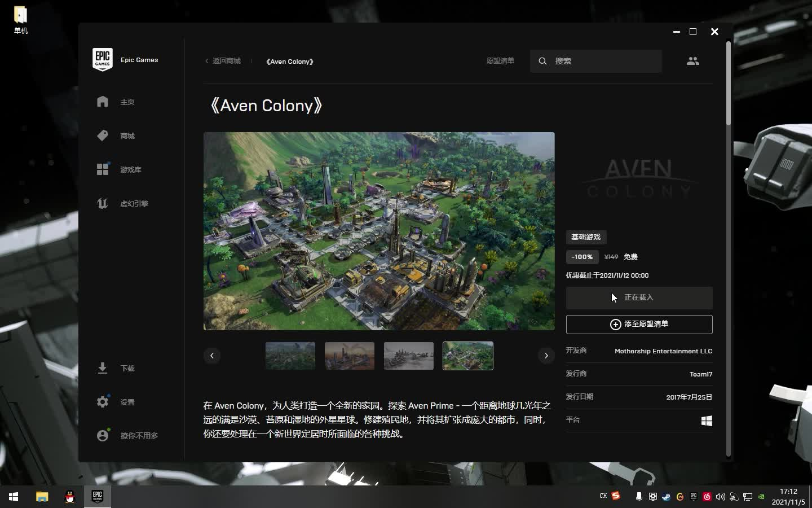The image size is (812, 508).
Task: Click the 搜索 search field
Action: pos(595,61)
